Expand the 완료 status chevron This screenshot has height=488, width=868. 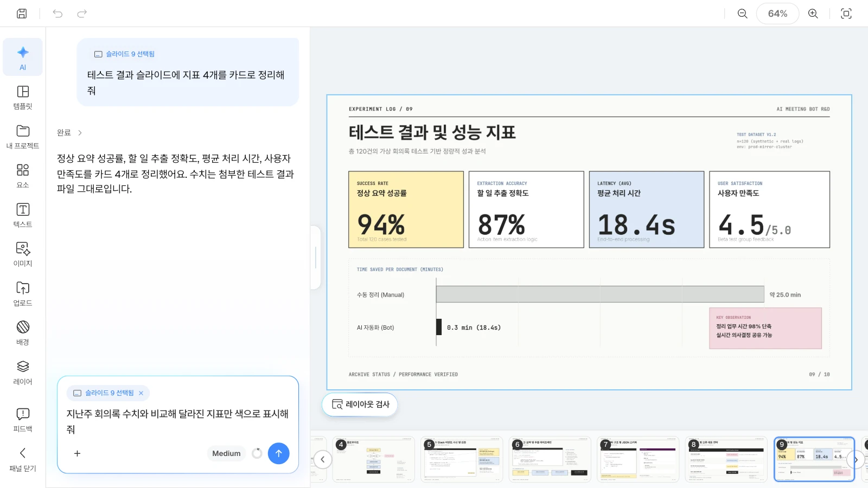click(x=80, y=132)
